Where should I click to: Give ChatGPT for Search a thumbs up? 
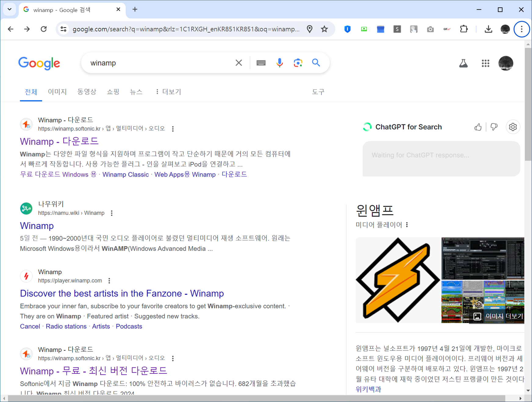pyautogui.click(x=478, y=127)
